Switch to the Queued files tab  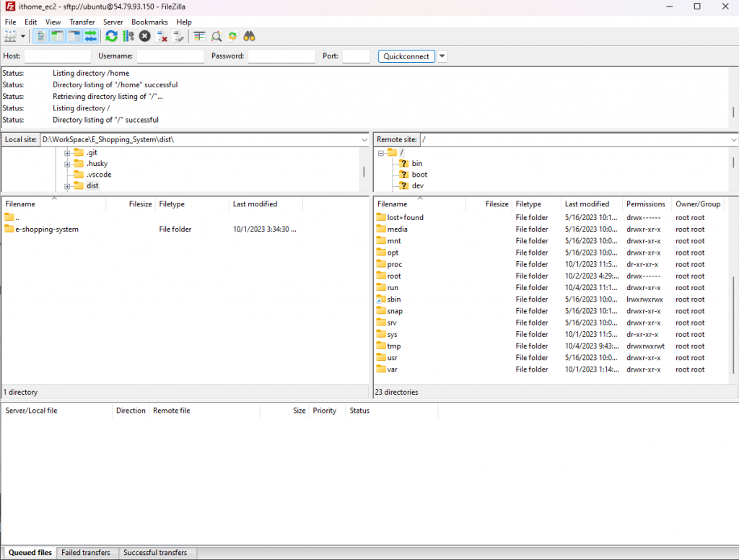30,553
